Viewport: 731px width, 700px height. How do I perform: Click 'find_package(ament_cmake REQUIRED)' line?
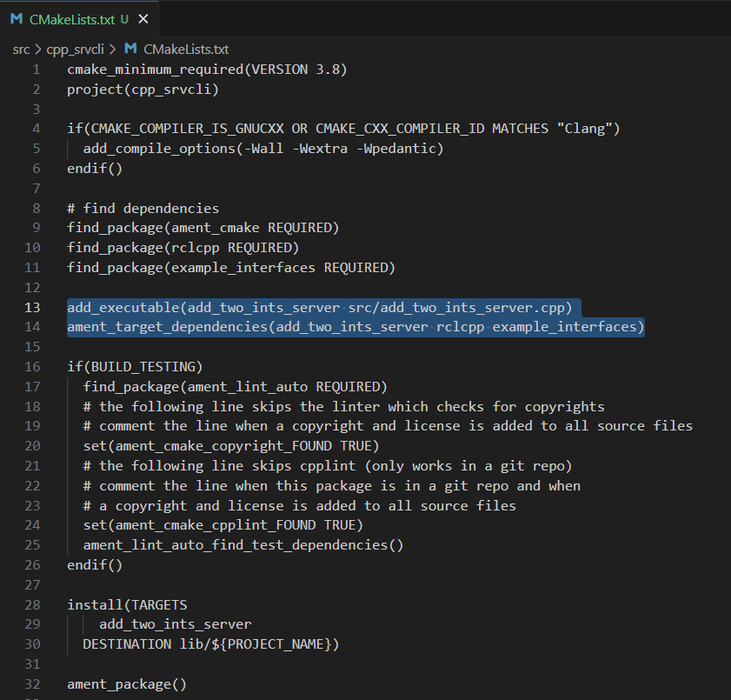203,228
